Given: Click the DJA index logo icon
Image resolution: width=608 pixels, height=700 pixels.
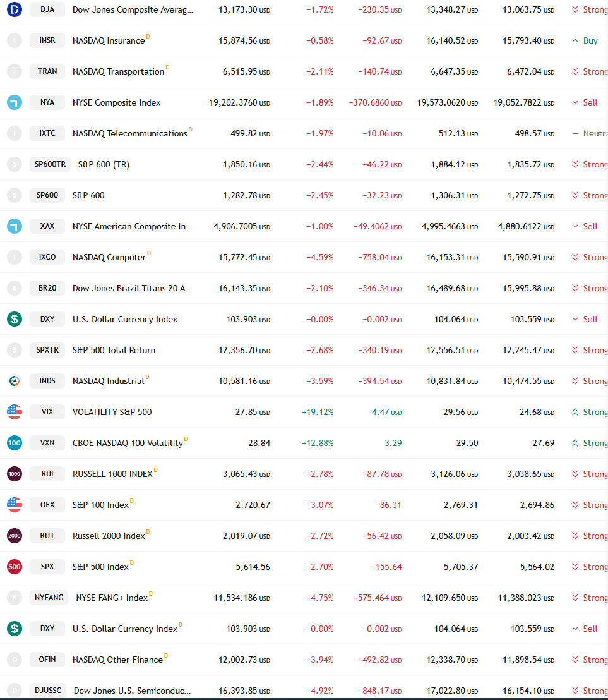Looking at the screenshot, I should click(15, 9).
